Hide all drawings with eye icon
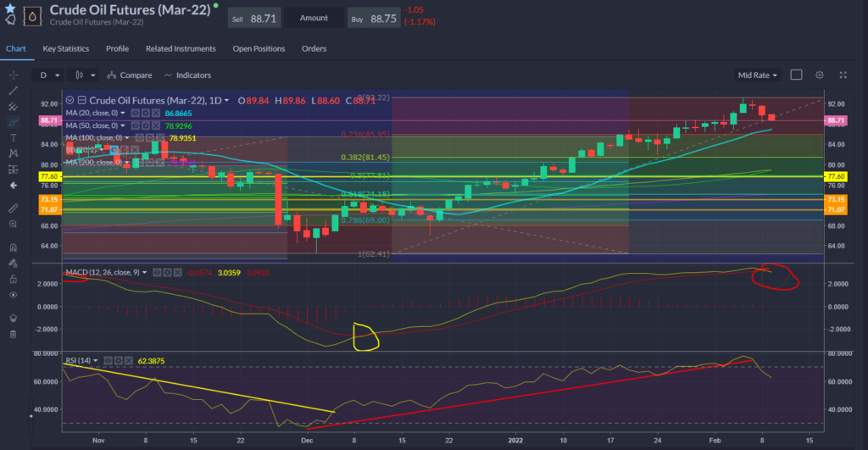868x450 pixels. 13,294
